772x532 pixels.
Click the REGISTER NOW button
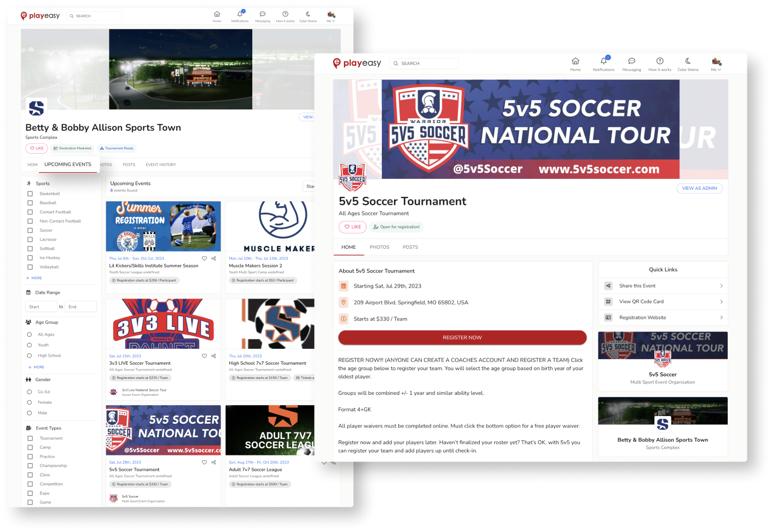click(x=462, y=337)
